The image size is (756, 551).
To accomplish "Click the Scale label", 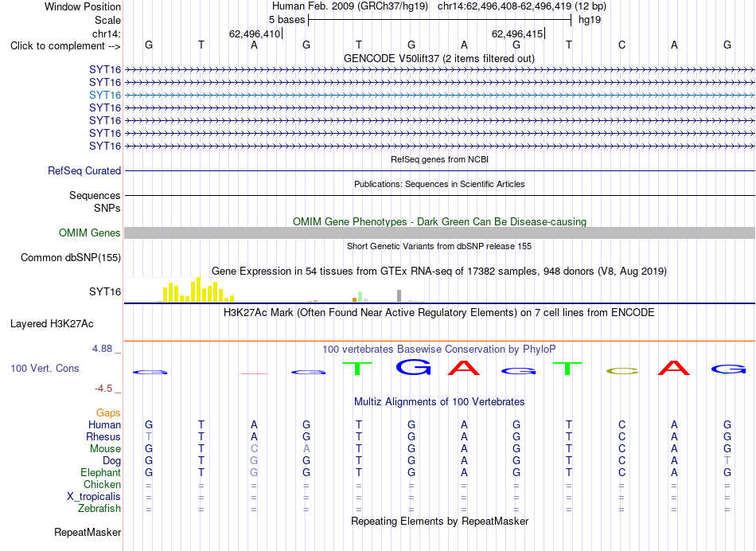I will pos(107,20).
